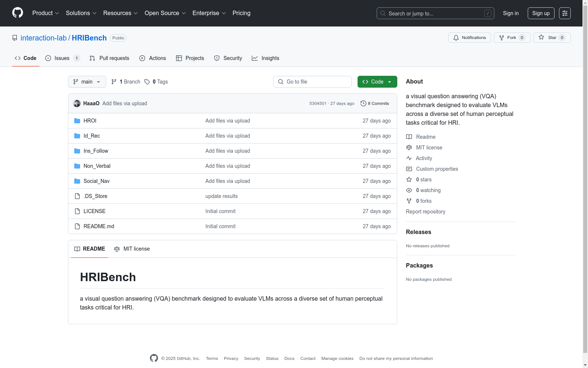Click the LICENSE file icon
Viewport: 588px width, 368px height.
[77, 211]
